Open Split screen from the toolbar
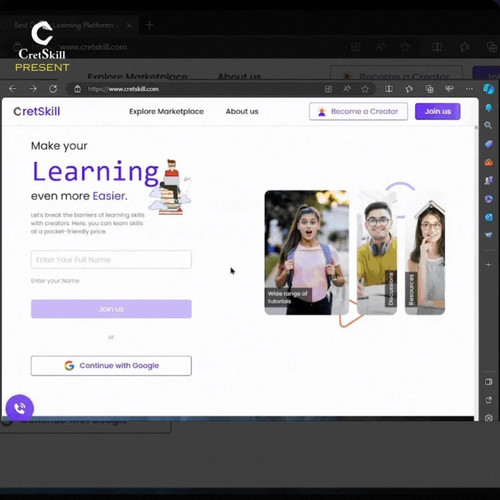Viewport: 500px width, 500px height. tap(389, 89)
